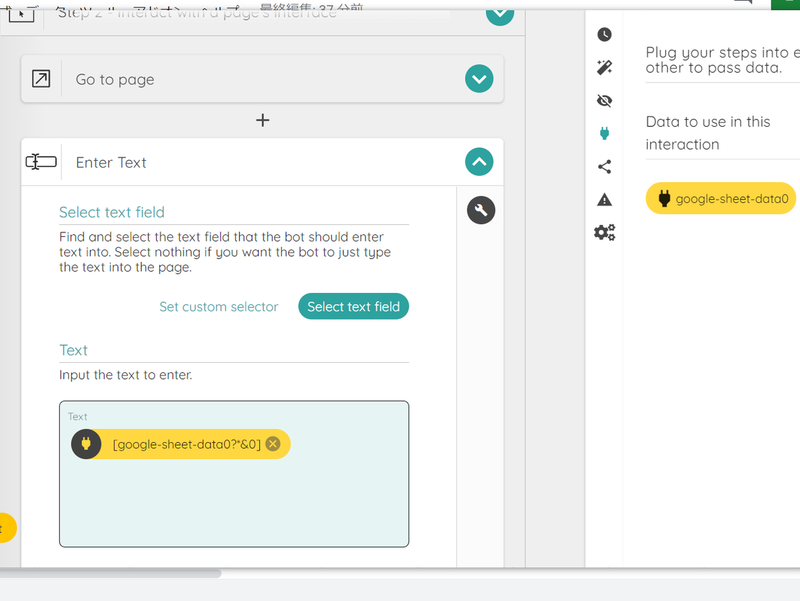Click the Enter Text step icon

pyautogui.click(x=41, y=162)
